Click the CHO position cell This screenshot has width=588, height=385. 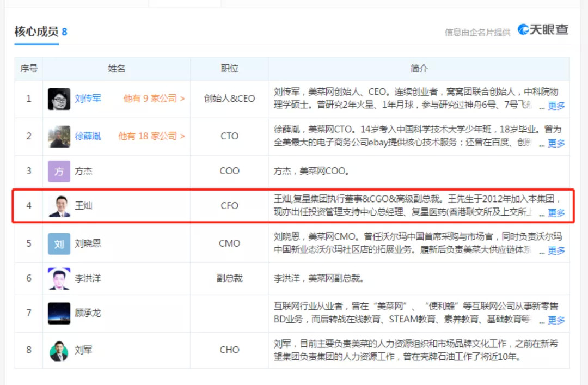(x=230, y=350)
